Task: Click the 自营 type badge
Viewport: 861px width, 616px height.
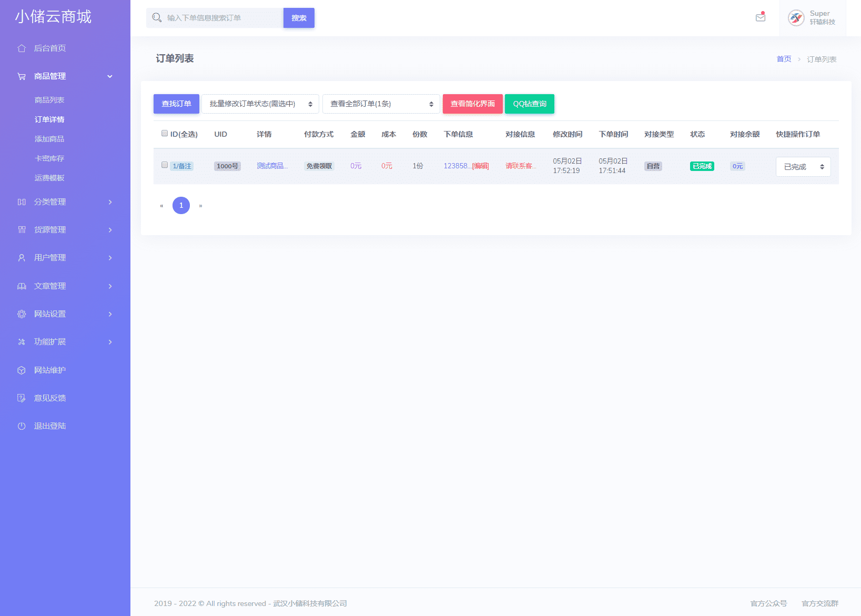Action: tap(653, 166)
